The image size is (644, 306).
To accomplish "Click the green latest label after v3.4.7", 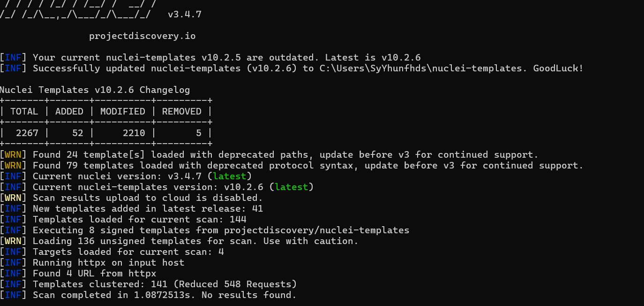I will click(230, 176).
